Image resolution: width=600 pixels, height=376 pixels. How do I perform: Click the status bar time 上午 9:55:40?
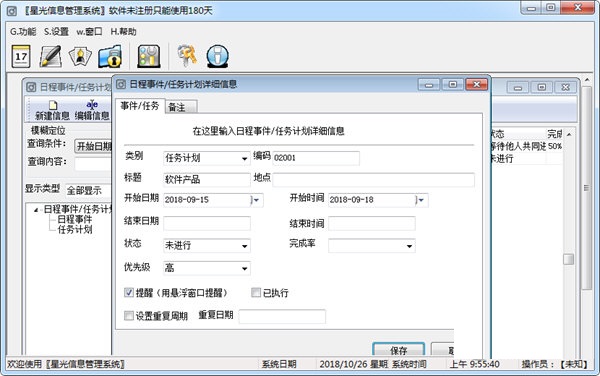point(474,364)
